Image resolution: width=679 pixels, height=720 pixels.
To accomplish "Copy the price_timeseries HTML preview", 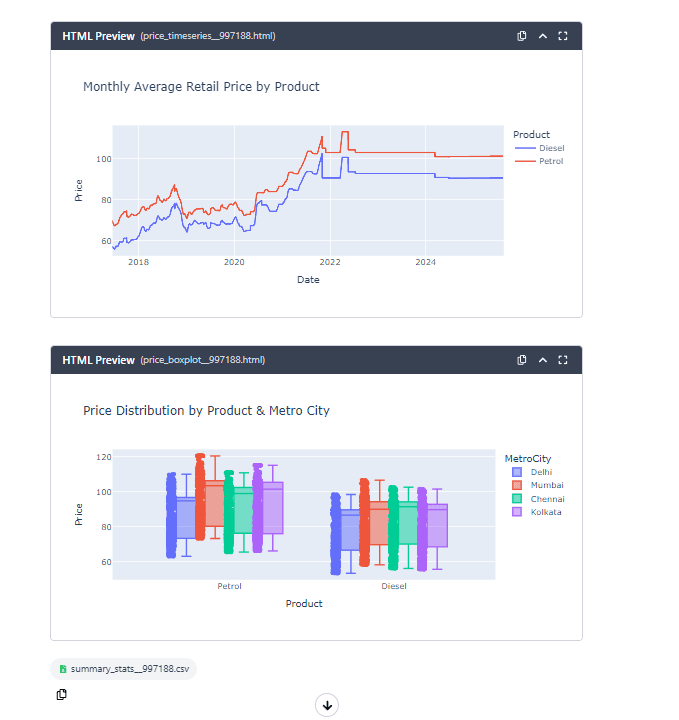I will (x=522, y=36).
